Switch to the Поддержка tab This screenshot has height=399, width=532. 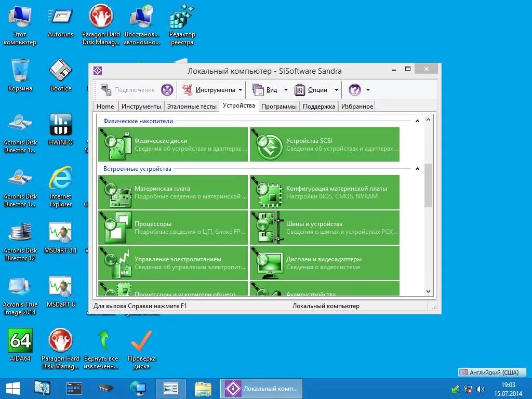319,107
